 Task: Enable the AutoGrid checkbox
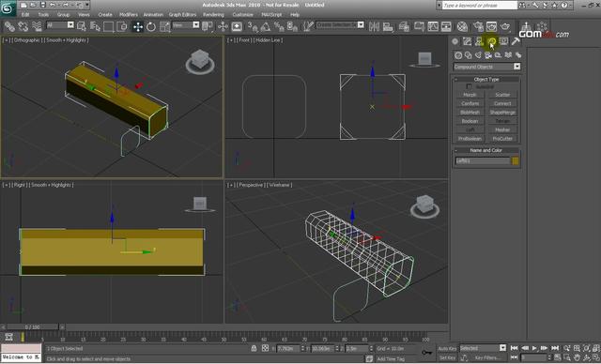click(x=469, y=87)
